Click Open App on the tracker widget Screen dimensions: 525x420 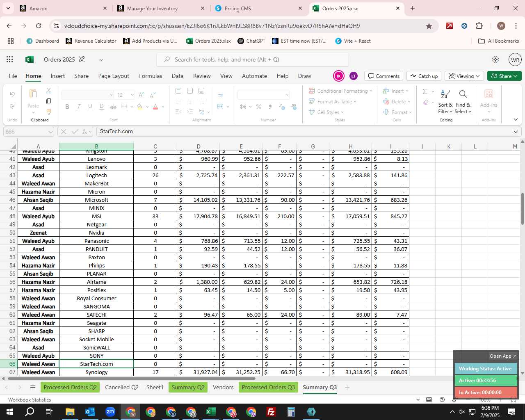502,356
